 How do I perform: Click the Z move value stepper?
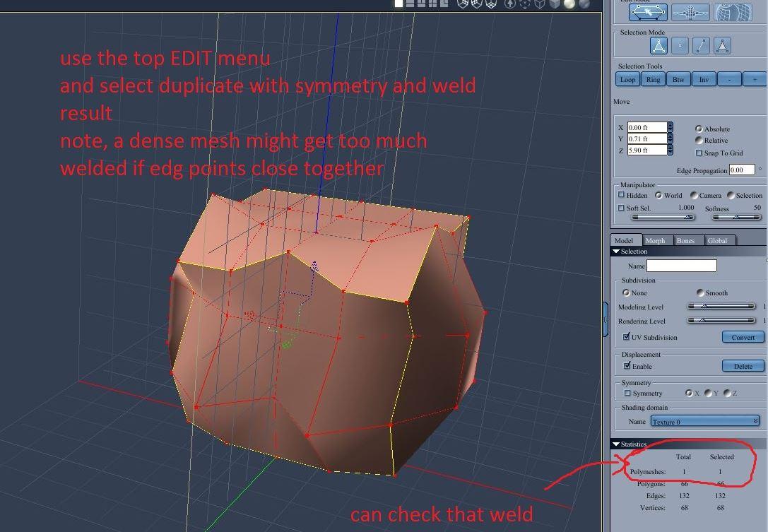click(x=670, y=150)
